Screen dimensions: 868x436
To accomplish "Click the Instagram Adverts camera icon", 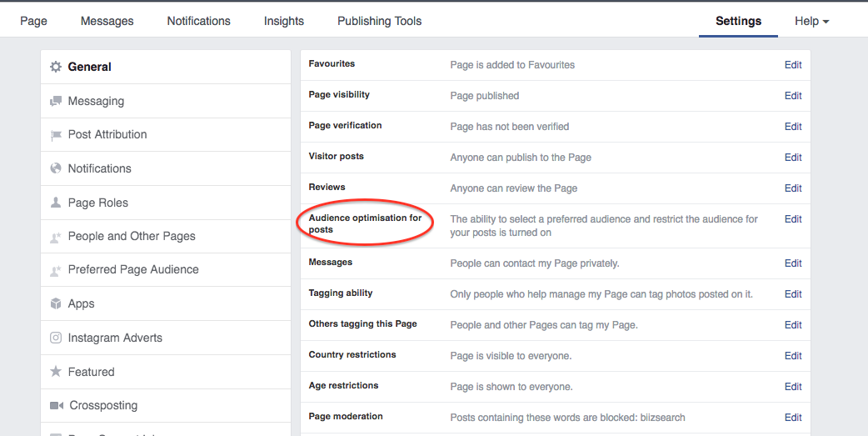I will pyautogui.click(x=56, y=338).
